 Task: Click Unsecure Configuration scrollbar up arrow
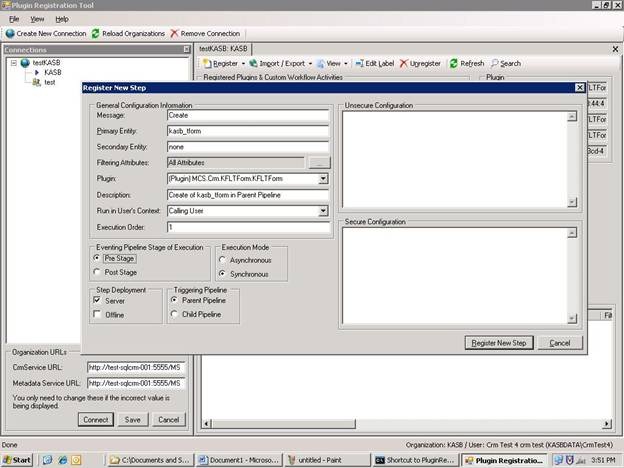tap(572, 116)
